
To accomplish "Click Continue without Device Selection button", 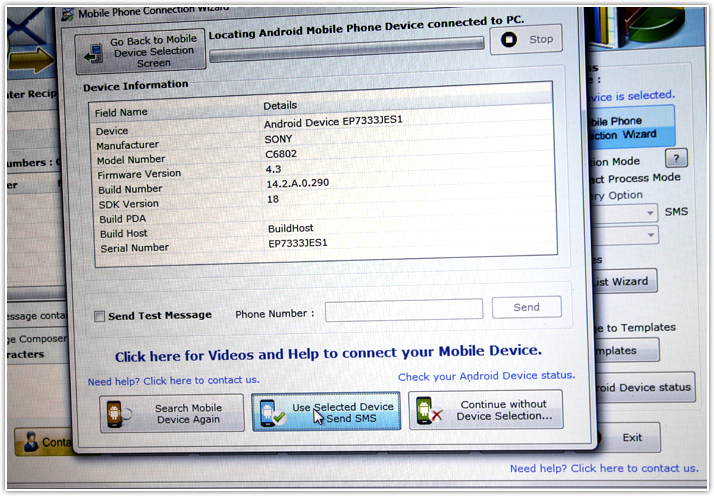I will 486,410.
